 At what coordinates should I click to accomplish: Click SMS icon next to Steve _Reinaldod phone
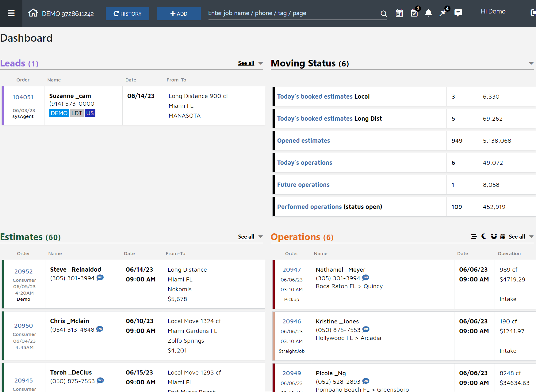100,277
